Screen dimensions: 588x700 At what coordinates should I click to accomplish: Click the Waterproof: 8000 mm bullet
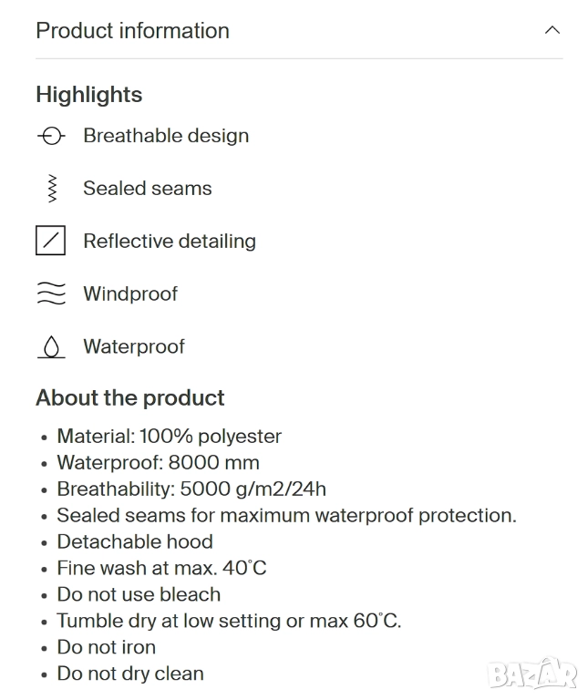[159, 463]
